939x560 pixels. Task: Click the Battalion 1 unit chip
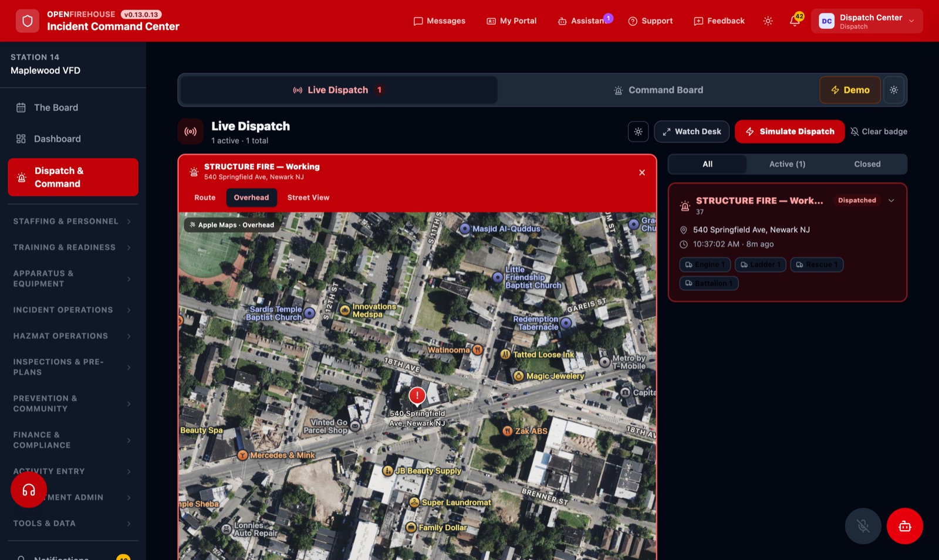708,284
